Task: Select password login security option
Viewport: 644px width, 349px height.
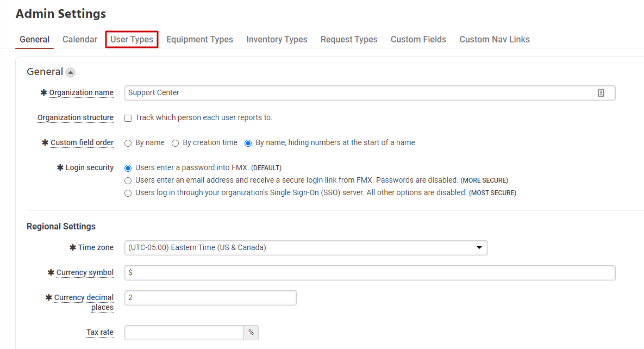Action: tap(128, 168)
